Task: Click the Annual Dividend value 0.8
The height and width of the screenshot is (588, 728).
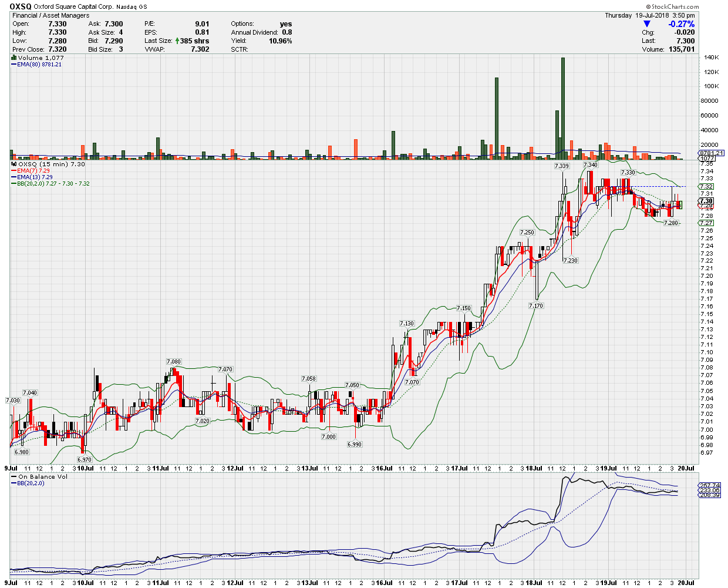Action: click(x=287, y=32)
